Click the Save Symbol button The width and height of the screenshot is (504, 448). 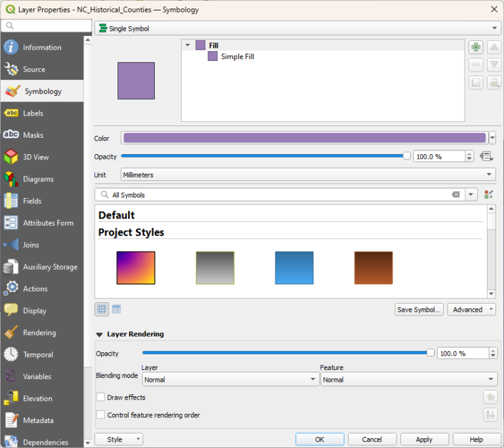pos(419,310)
